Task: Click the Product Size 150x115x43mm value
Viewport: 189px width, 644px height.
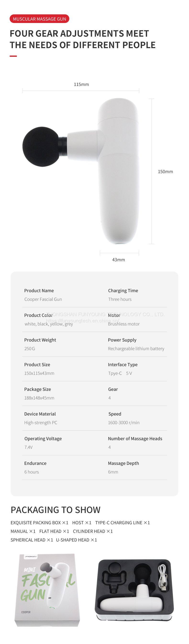Action: click(39, 373)
